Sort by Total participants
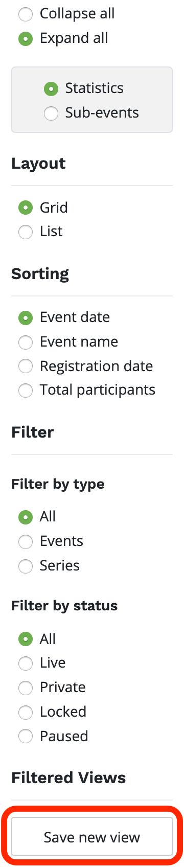This screenshot has height=868, width=184. click(x=26, y=391)
